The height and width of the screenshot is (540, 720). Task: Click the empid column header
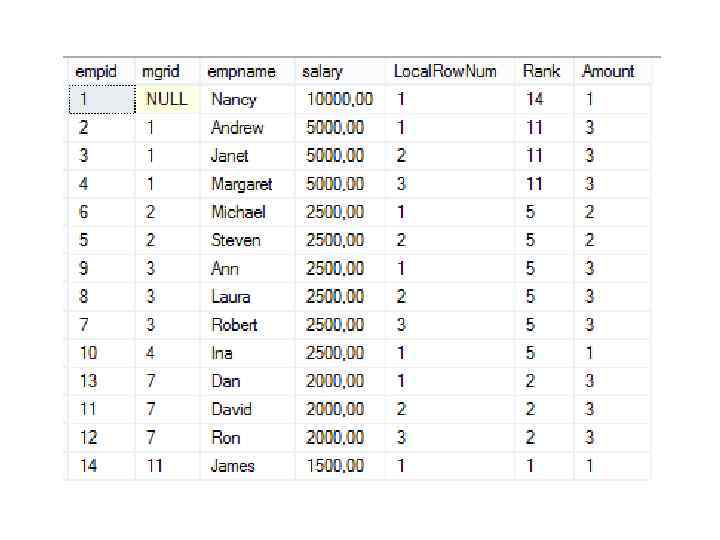point(96,71)
